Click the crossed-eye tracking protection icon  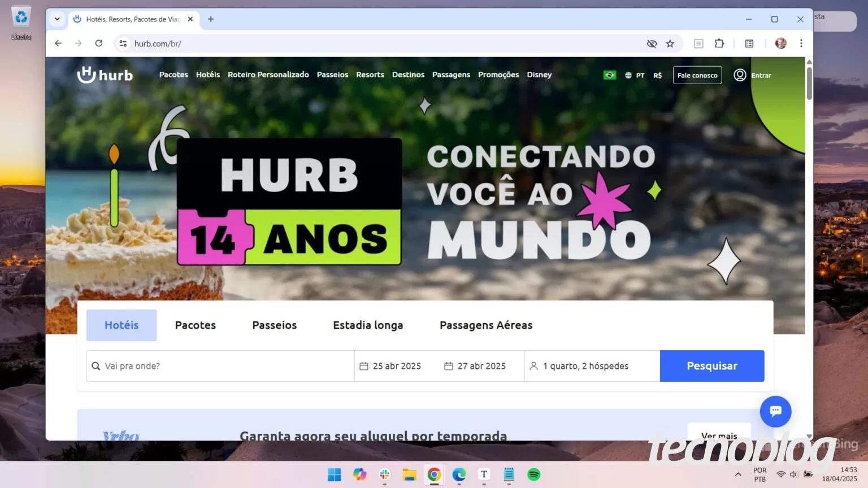point(652,43)
